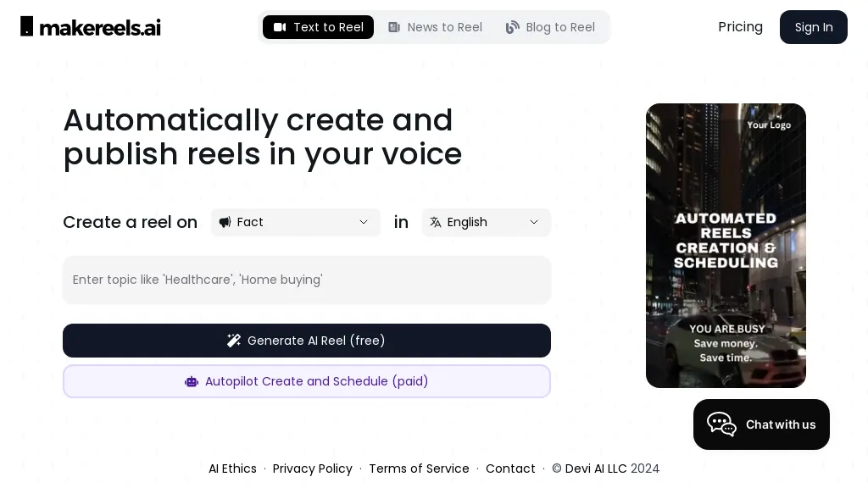Image resolution: width=868 pixels, height=488 pixels.
Task: Click the megaphone icon in the Fact selector
Action: tap(225, 222)
